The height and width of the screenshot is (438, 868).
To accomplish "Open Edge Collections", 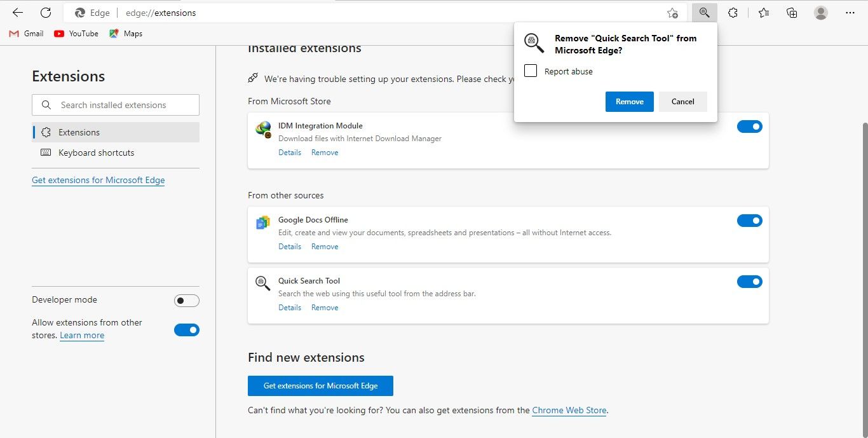I will (x=791, y=12).
